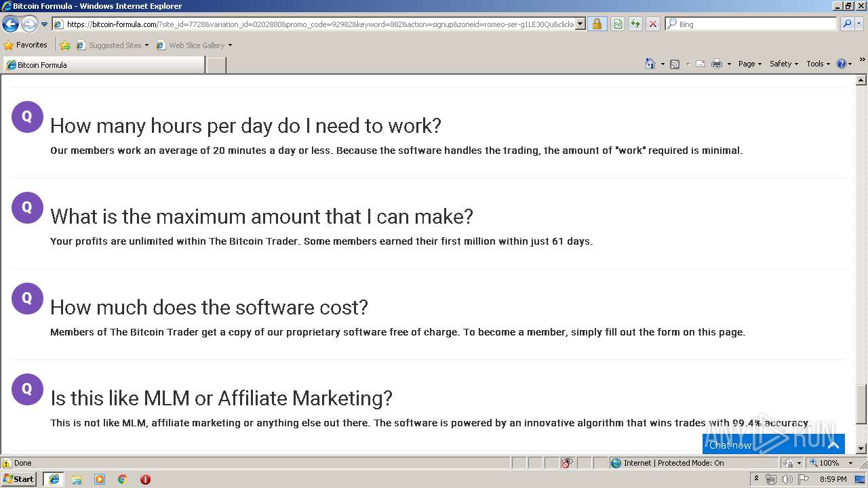This screenshot has width=868, height=488.
Task: Click the Internet Explorer taskbar icon
Action: pyautogui.click(x=54, y=479)
